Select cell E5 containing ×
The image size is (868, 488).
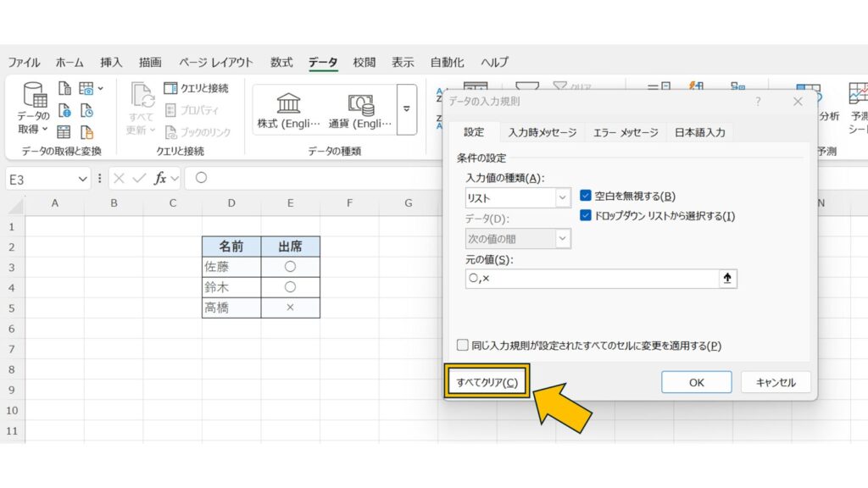290,308
